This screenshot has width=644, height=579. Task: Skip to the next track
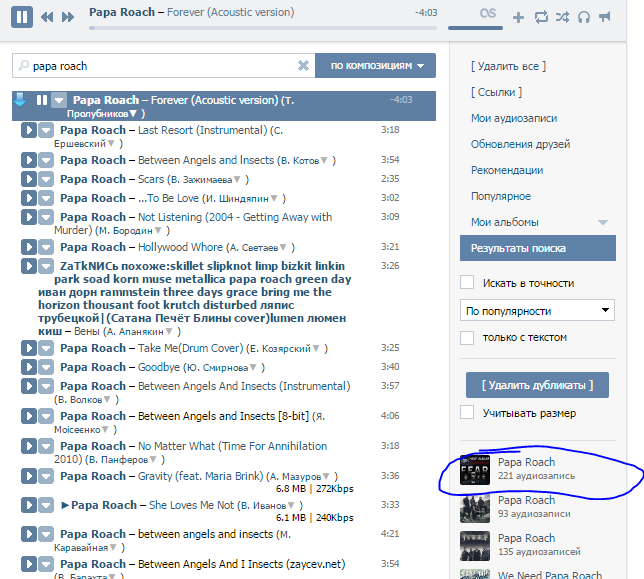tap(68, 17)
